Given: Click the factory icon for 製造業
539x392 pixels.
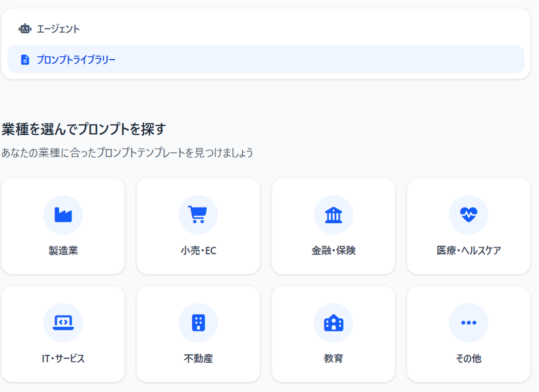Looking at the screenshot, I should pos(64,214).
